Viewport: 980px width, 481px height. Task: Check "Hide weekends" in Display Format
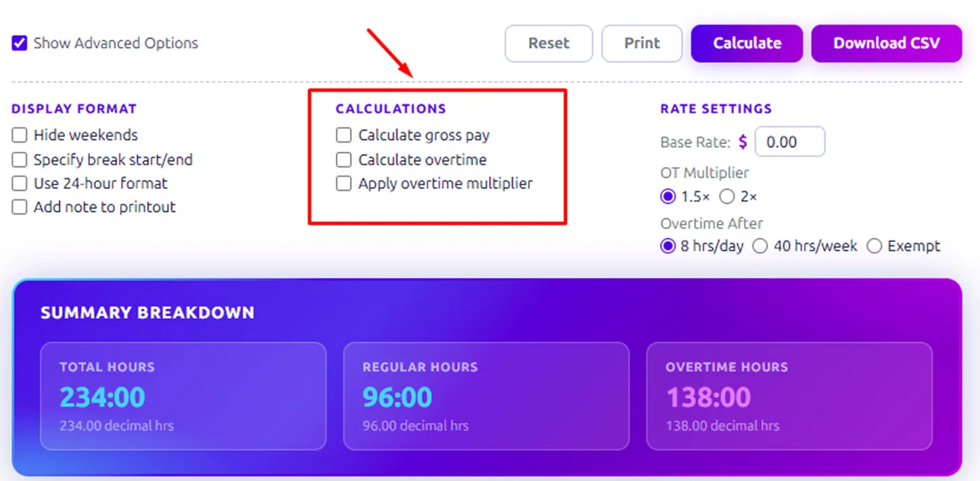point(19,134)
